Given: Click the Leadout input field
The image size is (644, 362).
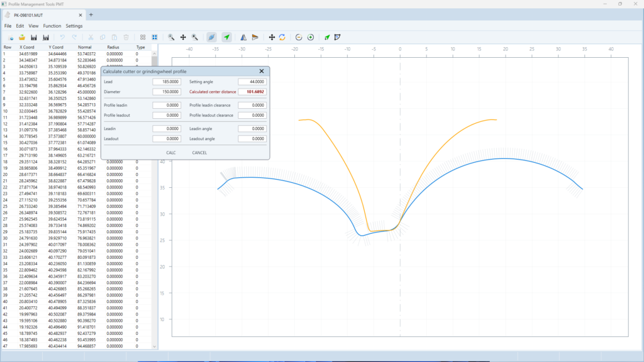Looking at the screenshot, I should 167,139.
